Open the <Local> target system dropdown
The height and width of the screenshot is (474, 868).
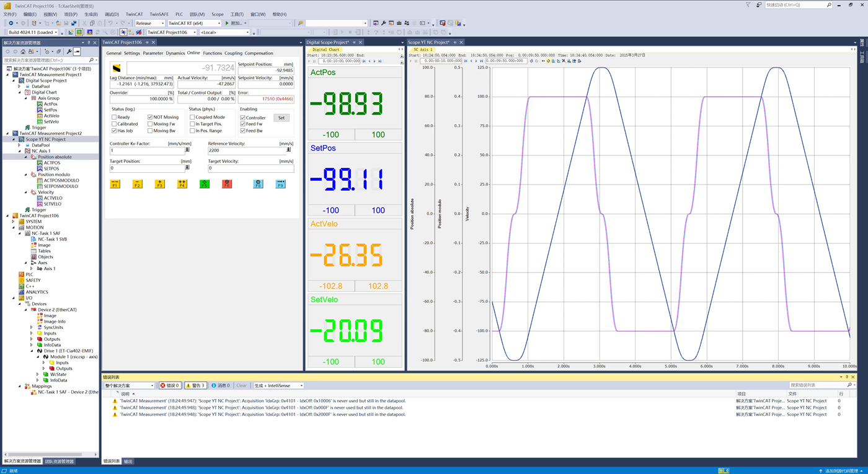(224, 32)
